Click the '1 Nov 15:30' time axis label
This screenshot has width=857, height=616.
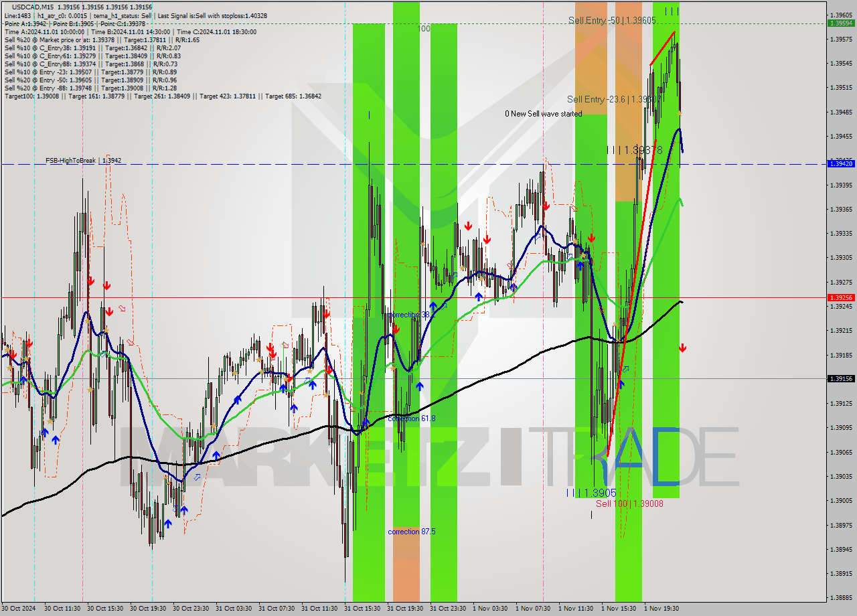coord(619,609)
